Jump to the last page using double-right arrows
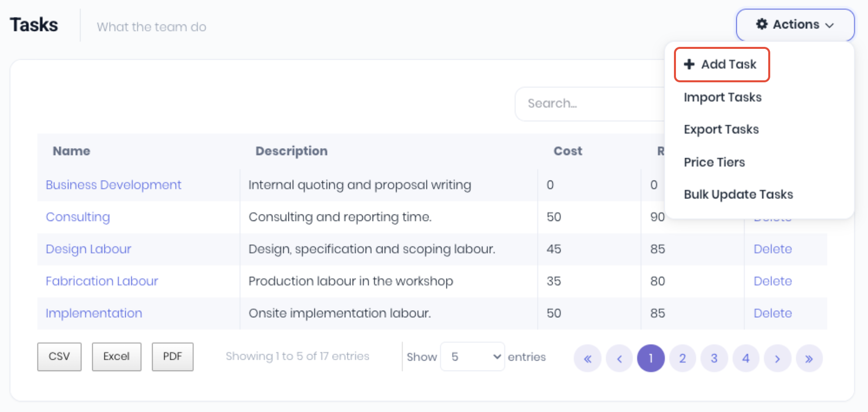 click(809, 359)
